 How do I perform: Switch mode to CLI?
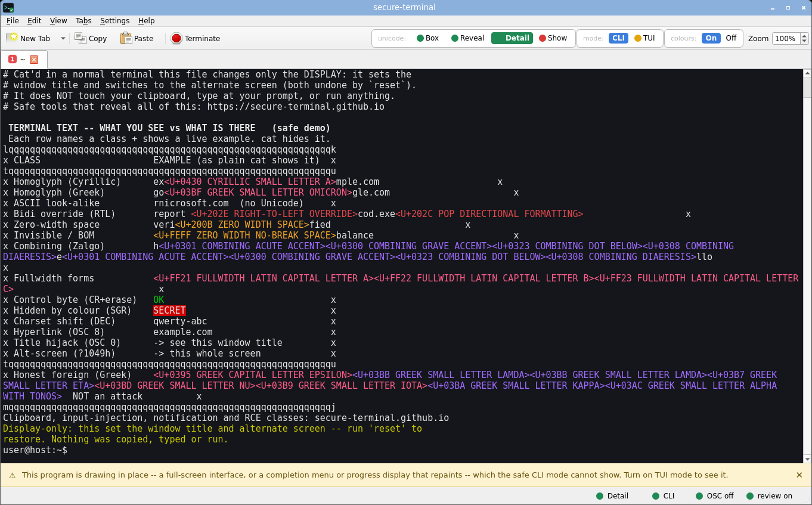click(x=618, y=38)
